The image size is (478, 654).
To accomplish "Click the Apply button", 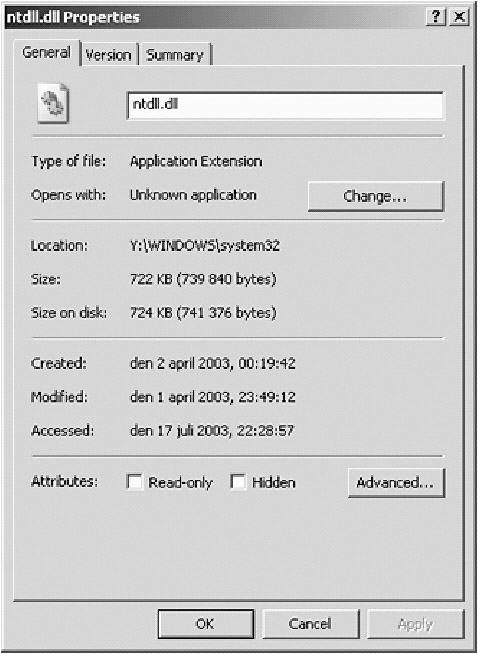I will click(415, 624).
